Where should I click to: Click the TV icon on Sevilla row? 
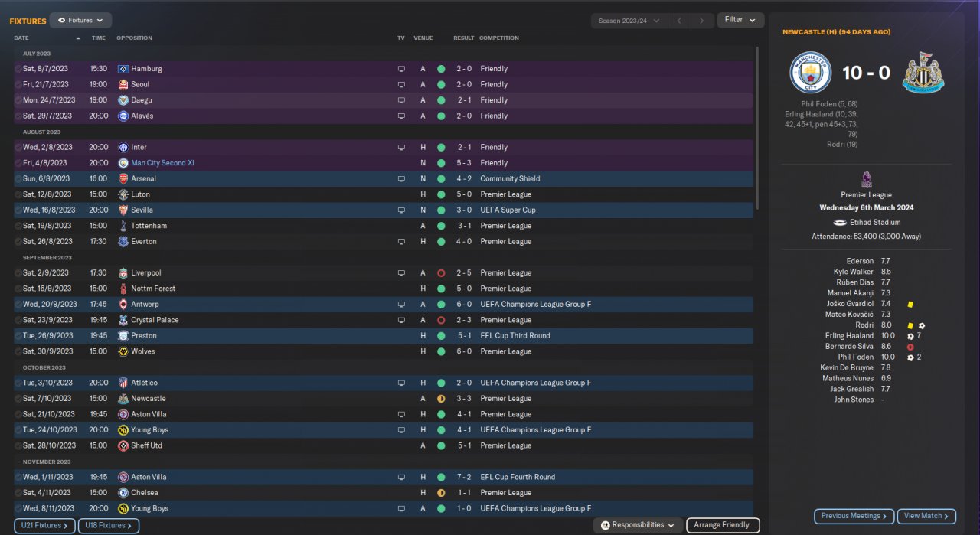pos(400,210)
